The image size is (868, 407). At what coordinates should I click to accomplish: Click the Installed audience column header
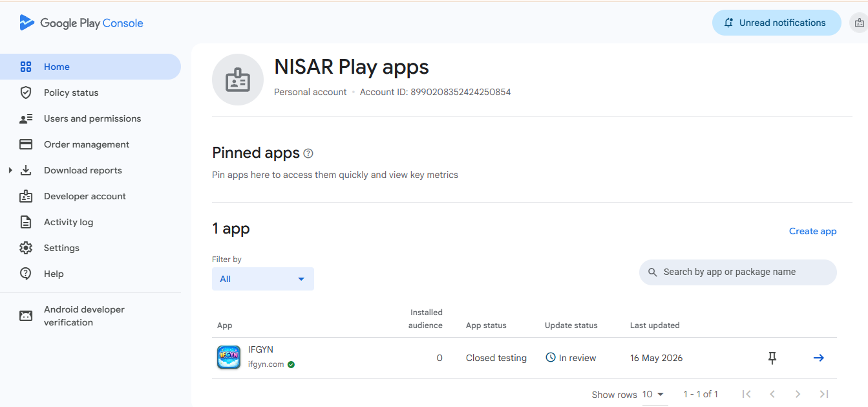pyautogui.click(x=426, y=319)
